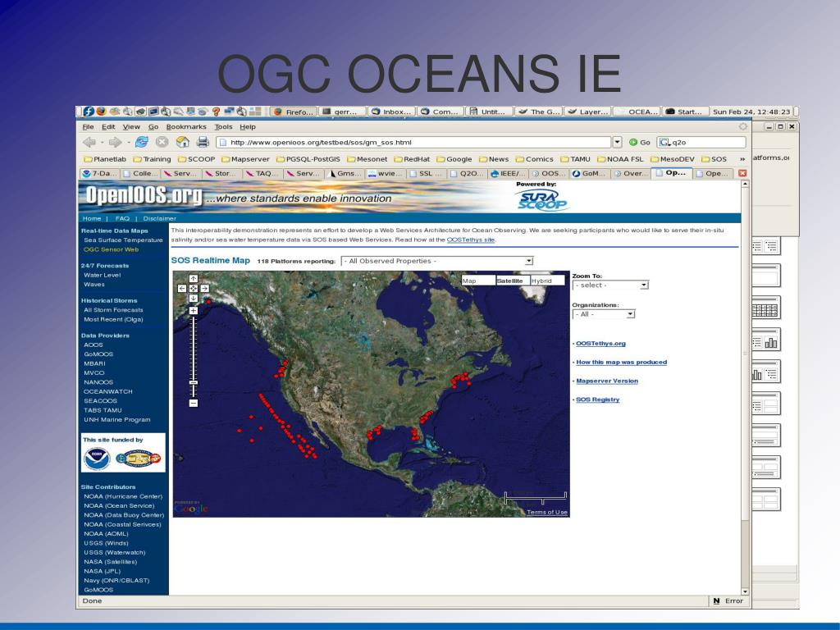840x630 pixels.
Task: Click the FAQ link in the navigation bar
Action: pyautogui.click(x=122, y=218)
